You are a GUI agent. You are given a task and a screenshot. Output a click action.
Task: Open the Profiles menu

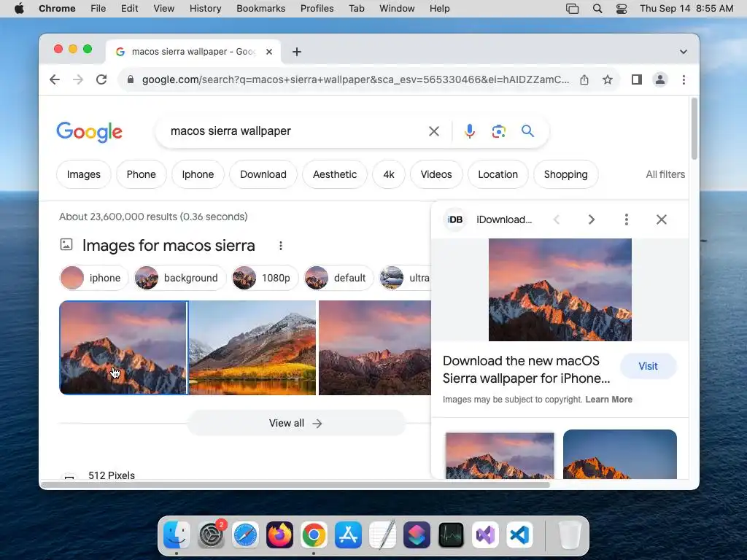click(x=317, y=9)
